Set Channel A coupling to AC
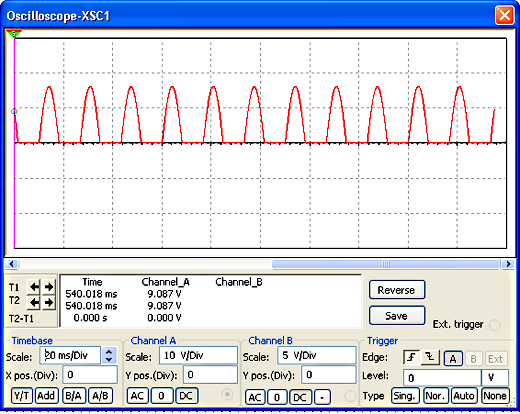This screenshot has height=414, width=520. coord(137,396)
